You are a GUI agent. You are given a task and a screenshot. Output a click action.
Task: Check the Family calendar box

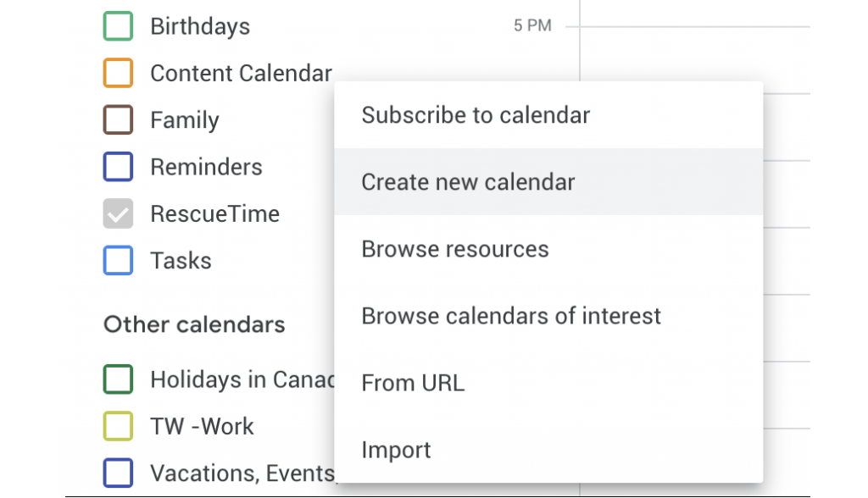pos(118,120)
